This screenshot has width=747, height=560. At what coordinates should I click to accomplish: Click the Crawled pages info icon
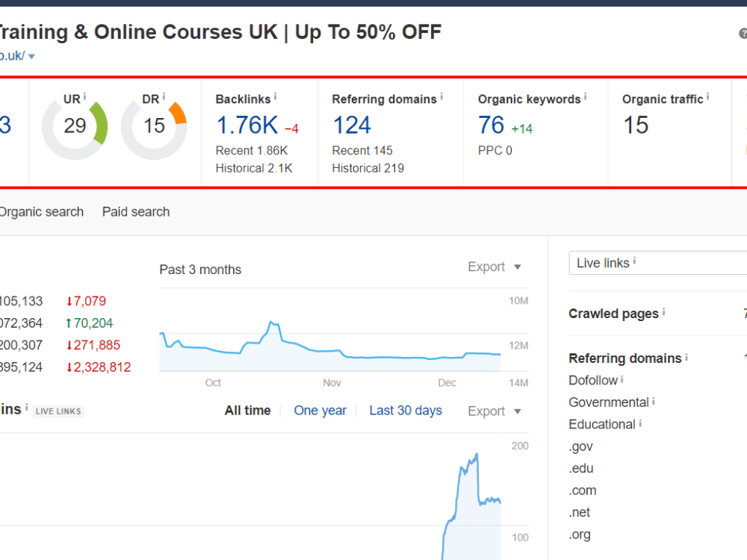(663, 312)
